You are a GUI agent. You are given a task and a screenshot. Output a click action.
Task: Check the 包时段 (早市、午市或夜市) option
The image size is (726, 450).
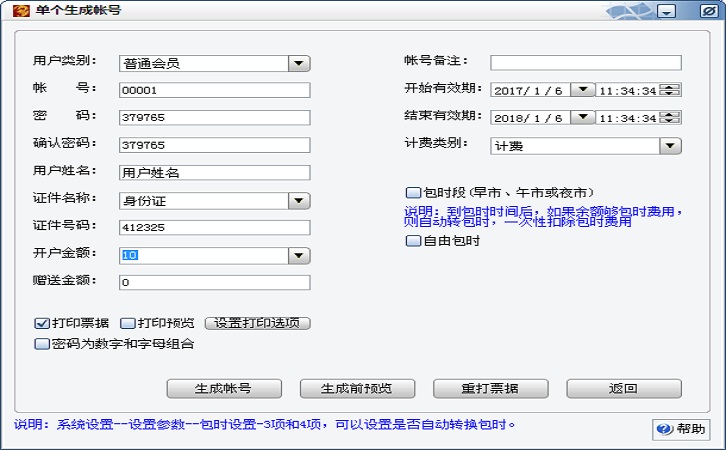point(412,192)
